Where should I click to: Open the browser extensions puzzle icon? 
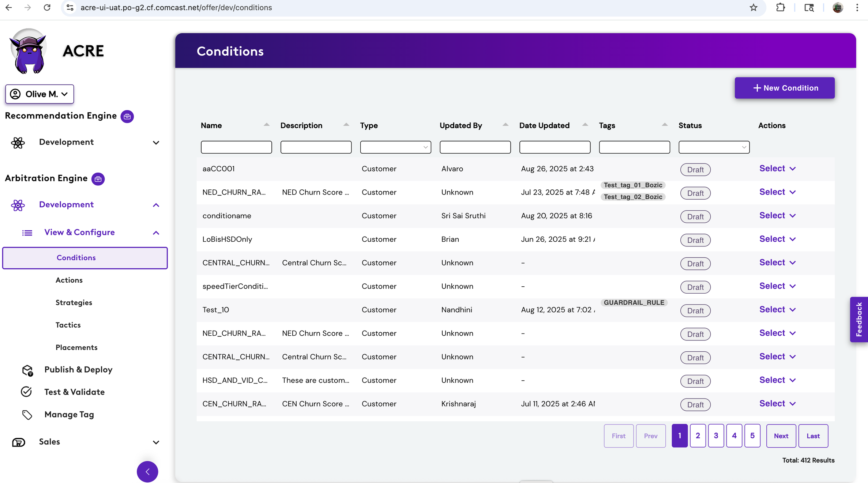click(780, 8)
